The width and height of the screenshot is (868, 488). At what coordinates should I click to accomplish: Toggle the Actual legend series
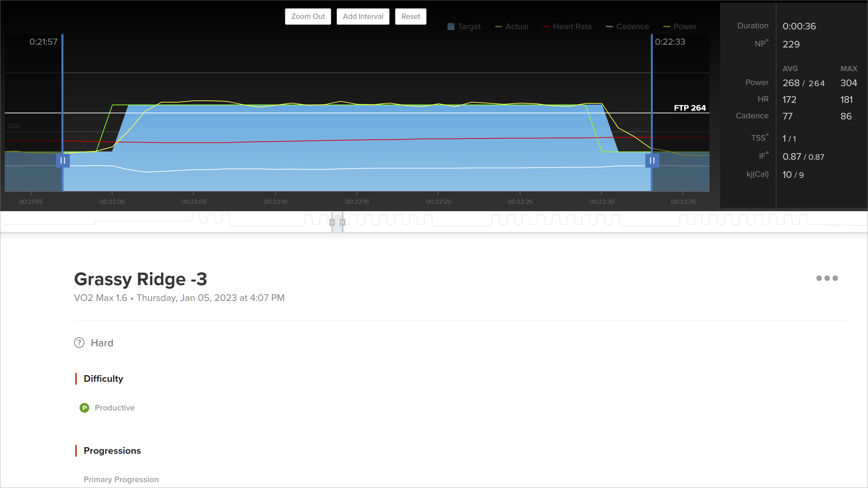[512, 27]
